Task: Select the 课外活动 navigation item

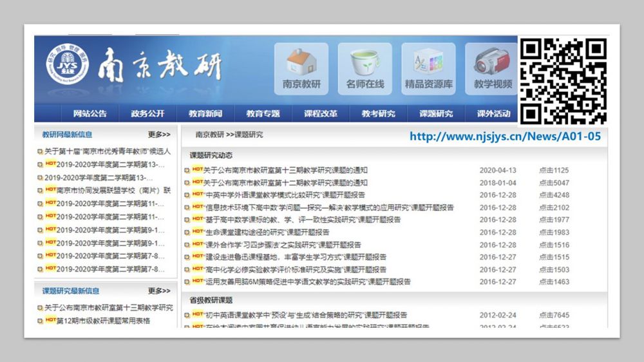Action: 494,114
